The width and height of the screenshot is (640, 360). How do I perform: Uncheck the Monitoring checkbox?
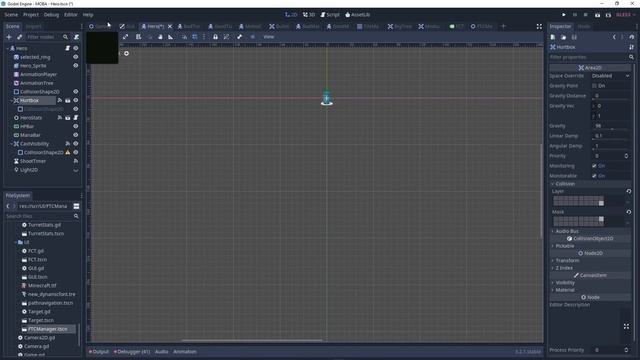[594, 166]
